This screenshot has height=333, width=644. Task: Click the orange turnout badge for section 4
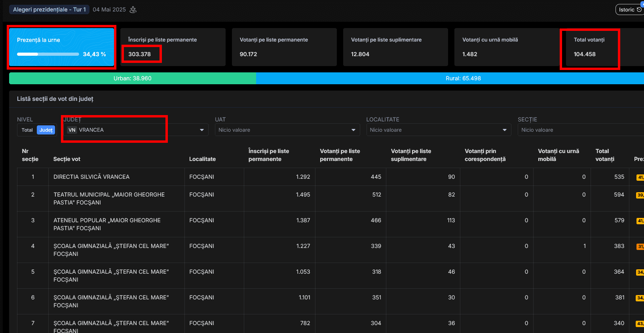click(x=640, y=246)
